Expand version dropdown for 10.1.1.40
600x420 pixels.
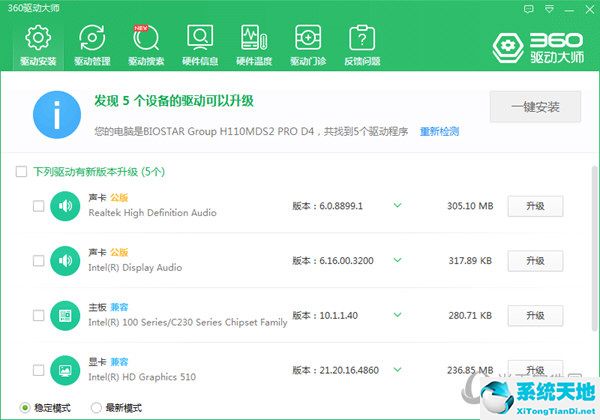coord(398,315)
